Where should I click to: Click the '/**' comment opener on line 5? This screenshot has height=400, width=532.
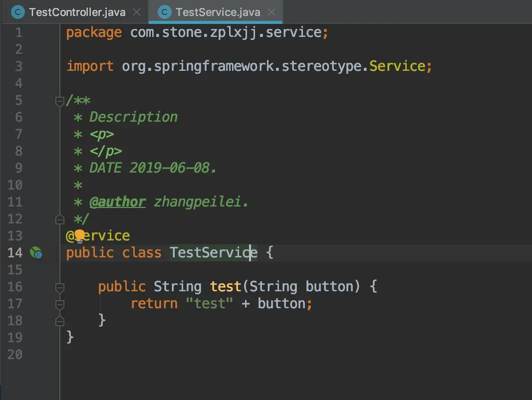point(78,101)
